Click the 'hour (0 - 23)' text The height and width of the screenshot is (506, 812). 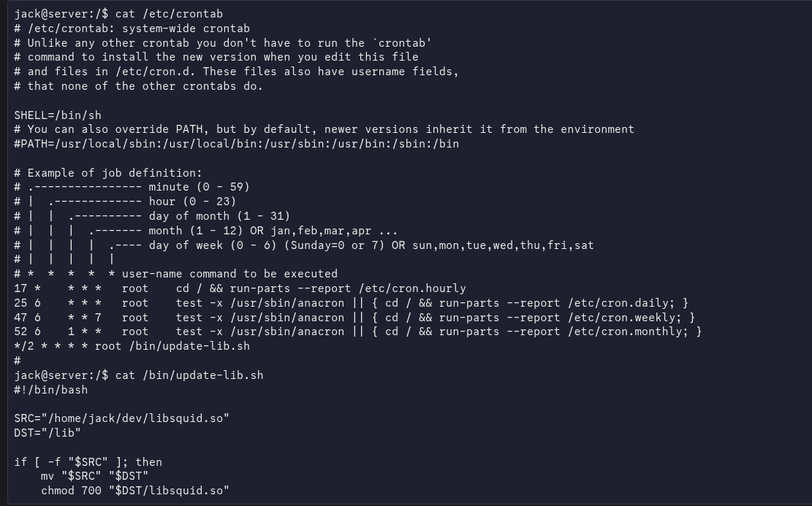(192, 202)
